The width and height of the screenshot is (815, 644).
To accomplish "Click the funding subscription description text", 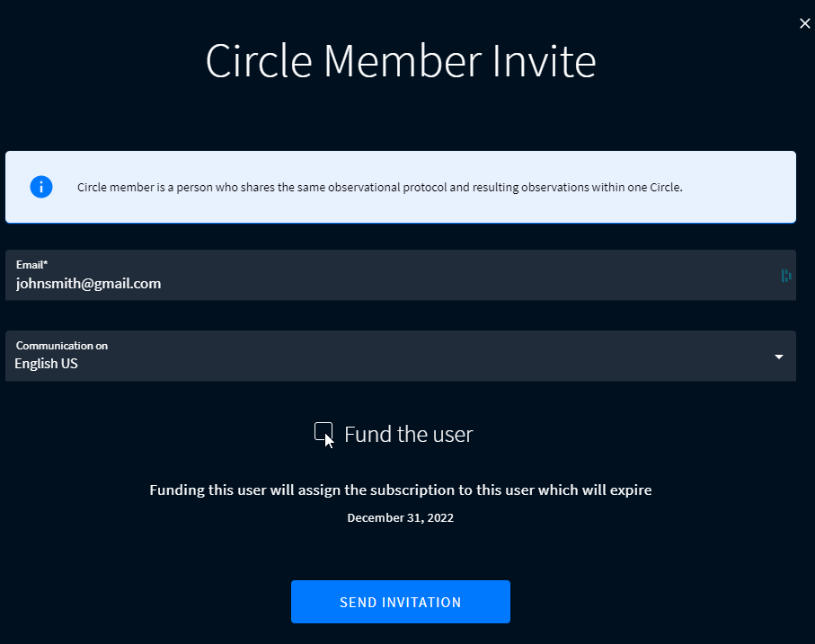I will coord(400,490).
